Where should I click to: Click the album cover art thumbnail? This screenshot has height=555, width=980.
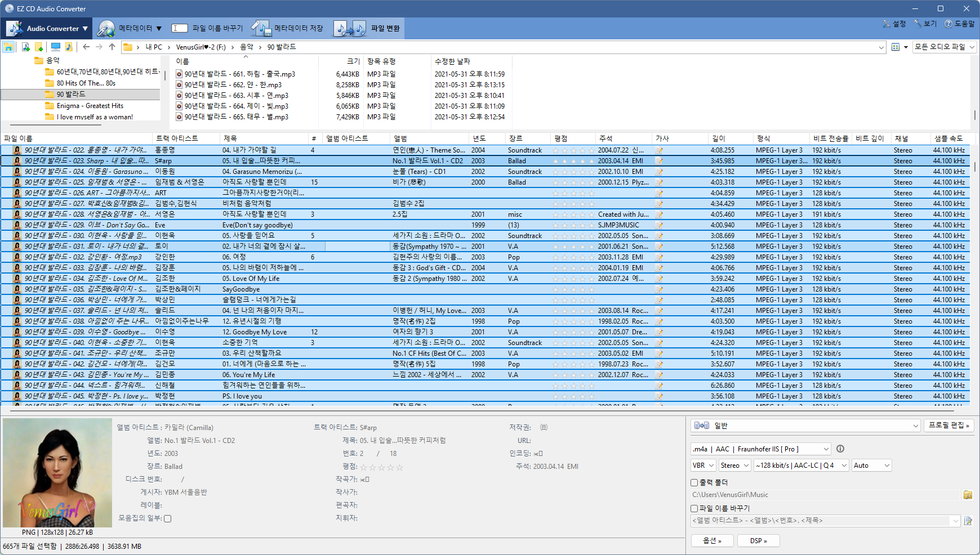point(57,473)
